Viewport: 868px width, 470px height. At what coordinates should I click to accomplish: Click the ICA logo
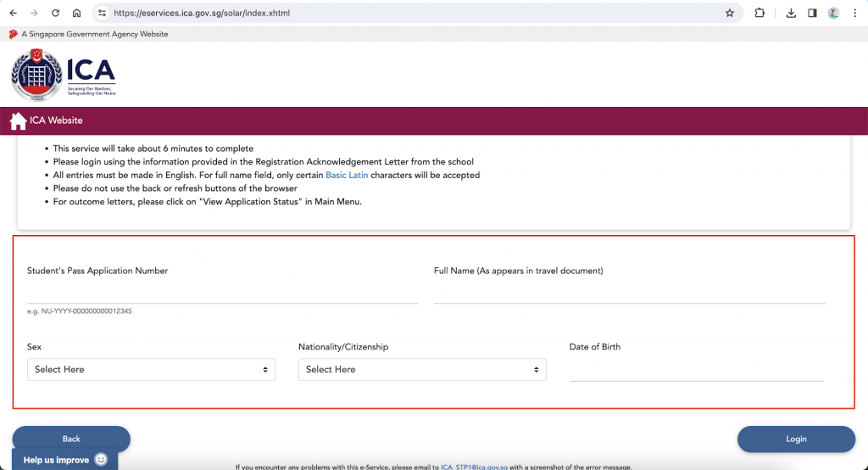tap(64, 74)
